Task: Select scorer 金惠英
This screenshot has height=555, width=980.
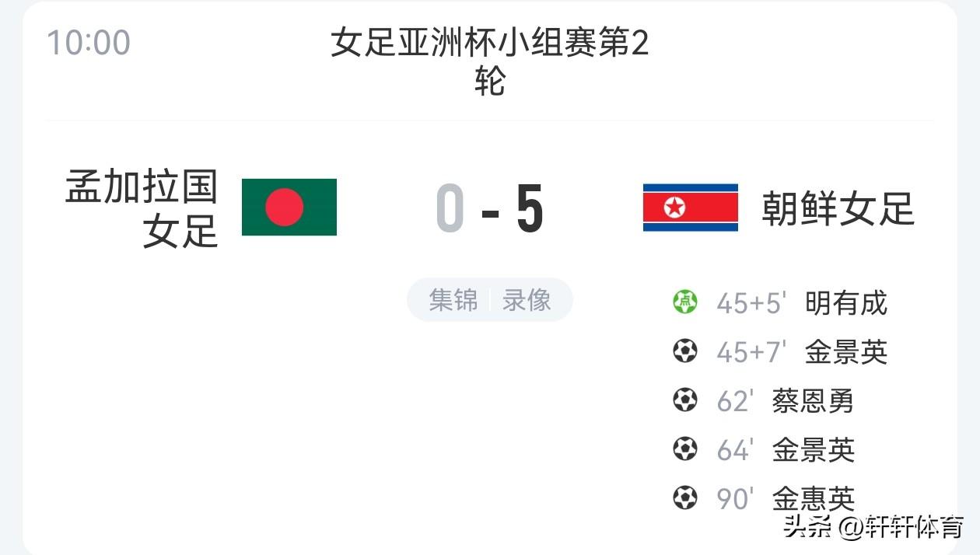Action: coord(813,498)
